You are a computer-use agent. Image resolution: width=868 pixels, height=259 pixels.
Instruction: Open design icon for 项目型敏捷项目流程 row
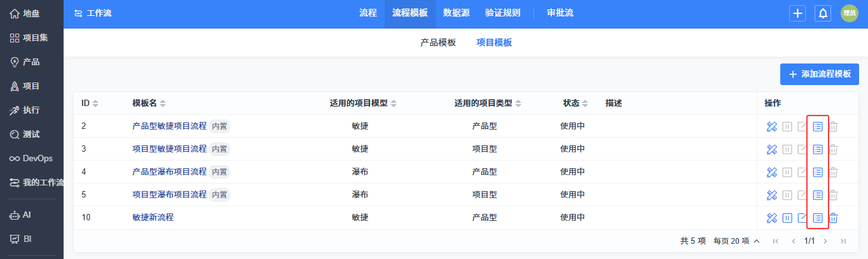772,149
